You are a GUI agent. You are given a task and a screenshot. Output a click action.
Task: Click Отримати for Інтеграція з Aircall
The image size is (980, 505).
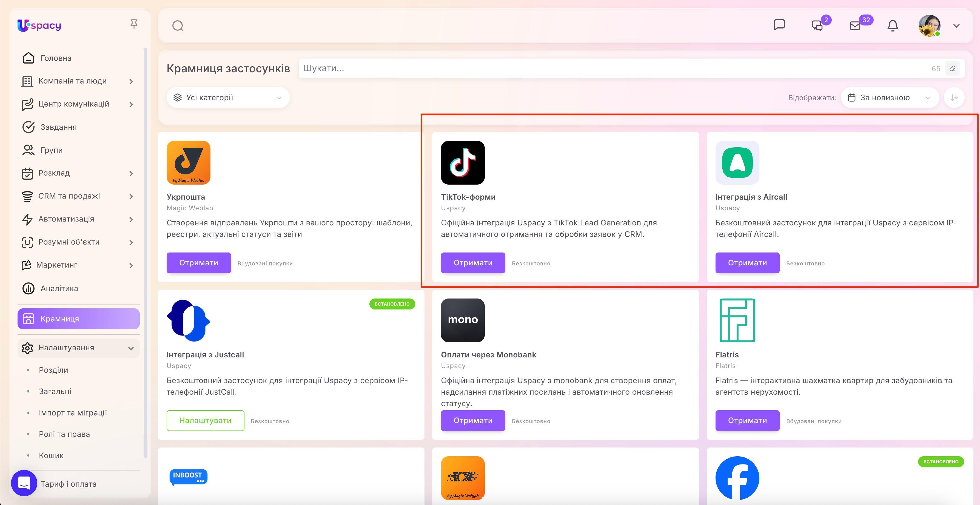[x=747, y=263]
